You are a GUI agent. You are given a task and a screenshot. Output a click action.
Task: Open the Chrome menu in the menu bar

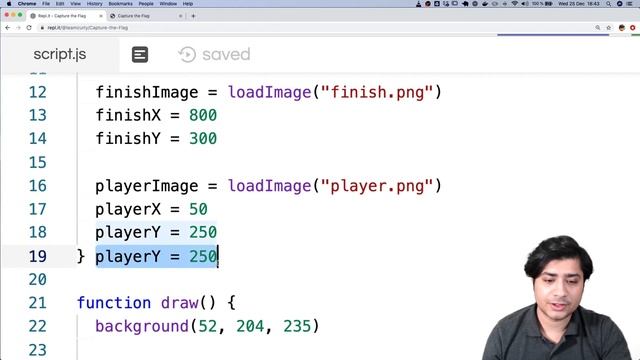pos(27,4)
